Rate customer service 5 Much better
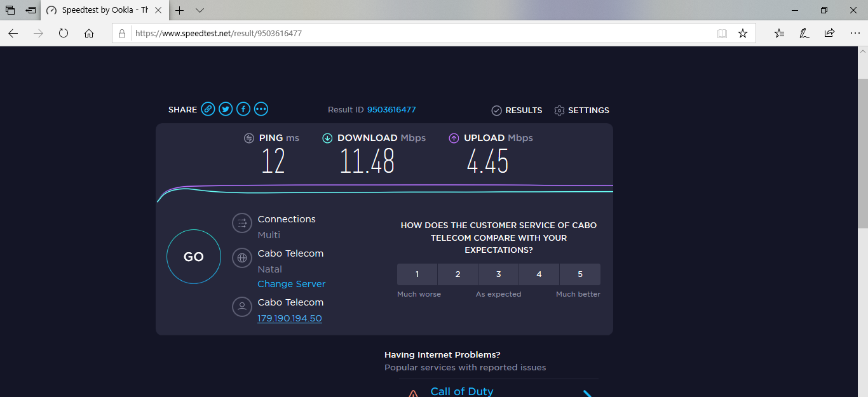Screen dimensions: 868x397 (580, 274)
